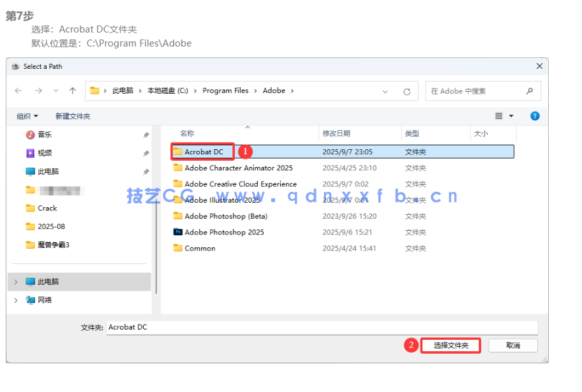Click the search magnifier in Adobe search box
This screenshot has width=582, height=392.
coord(528,91)
